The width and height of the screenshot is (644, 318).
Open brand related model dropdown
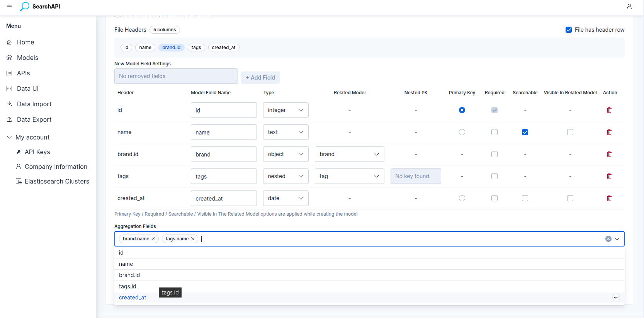[x=350, y=154]
